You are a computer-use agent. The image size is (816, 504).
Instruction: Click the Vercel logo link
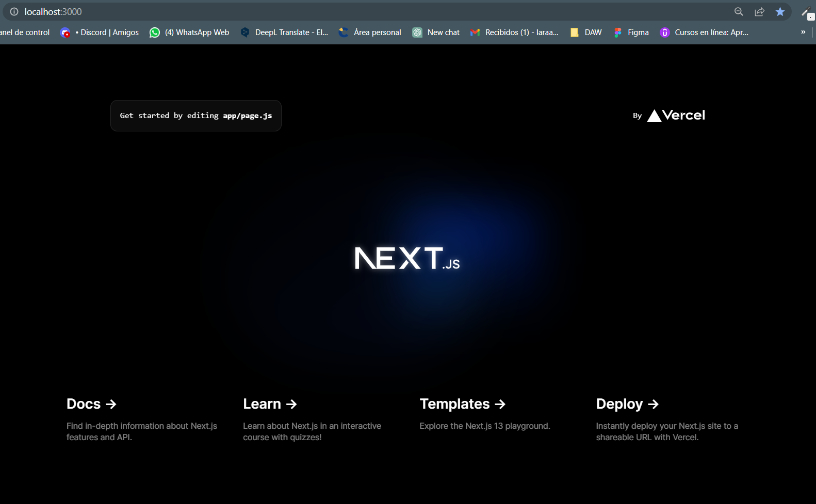[676, 115]
